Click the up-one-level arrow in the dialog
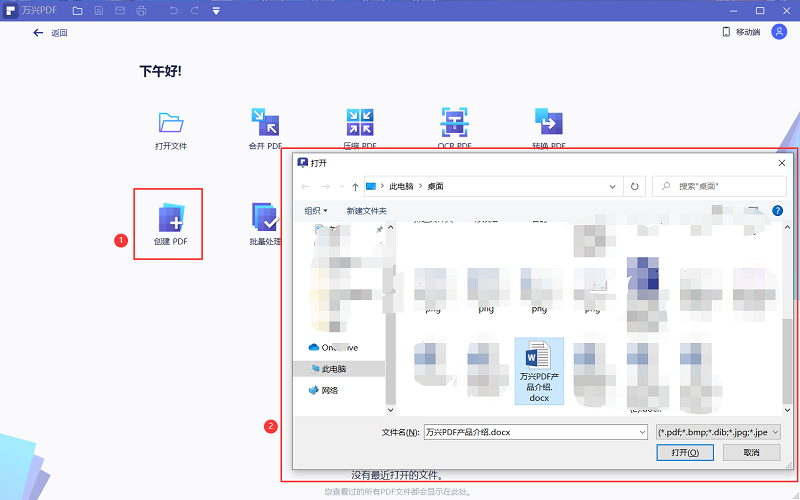 [355, 186]
